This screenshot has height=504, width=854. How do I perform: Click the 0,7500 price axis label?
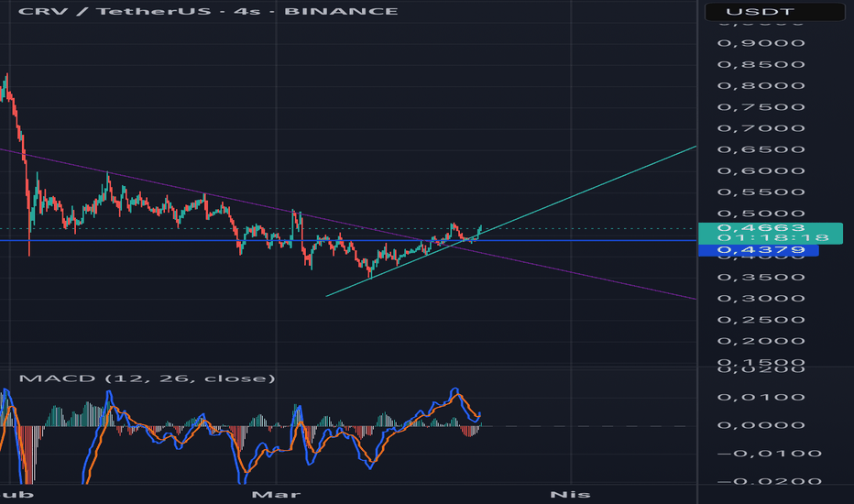761,107
